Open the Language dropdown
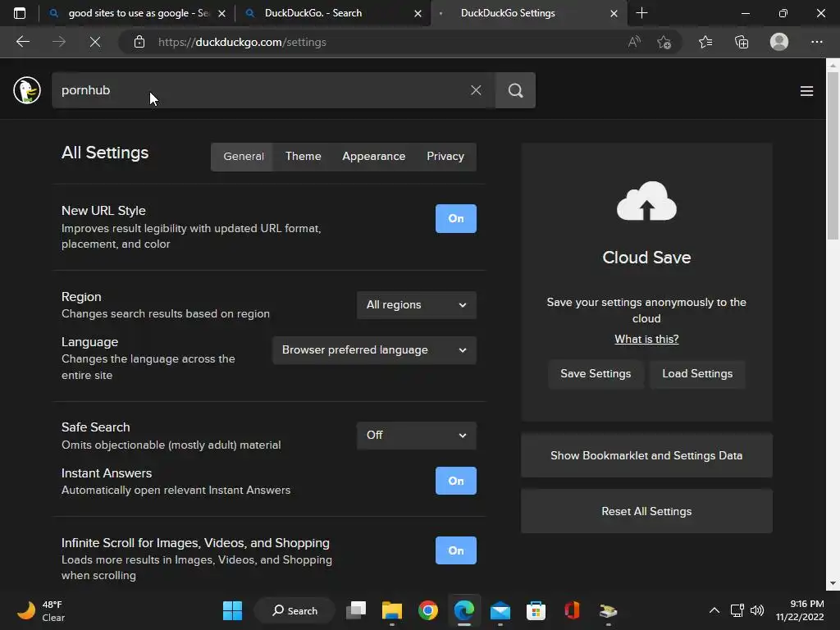This screenshot has height=630, width=840. pos(374,349)
